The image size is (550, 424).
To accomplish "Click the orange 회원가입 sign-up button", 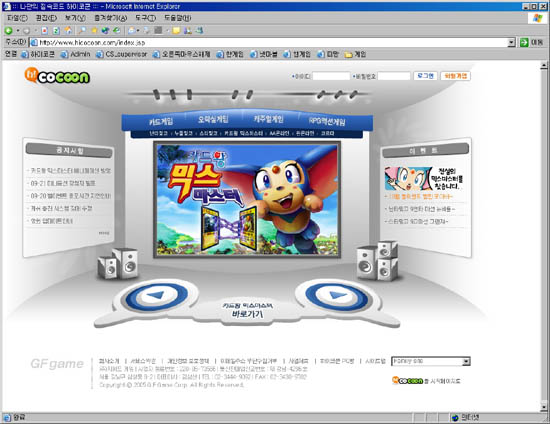I will pos(455,76).
